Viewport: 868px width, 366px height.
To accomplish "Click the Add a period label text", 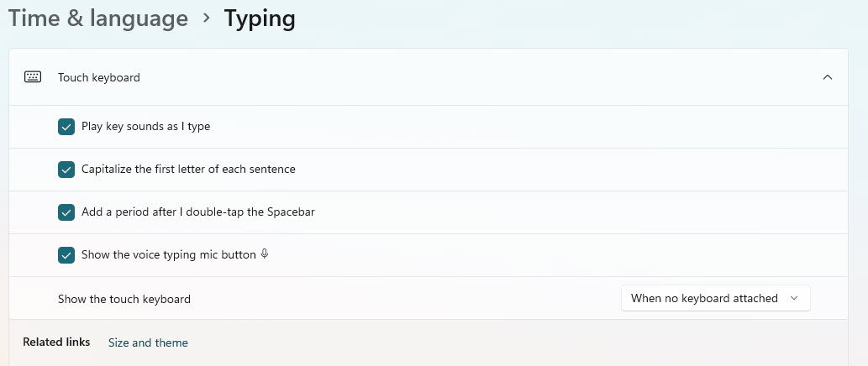I will click(198, 212).
